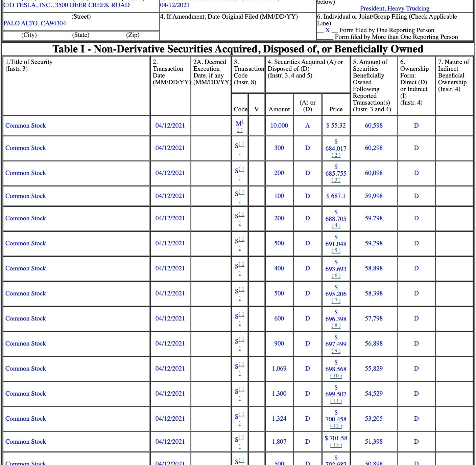Click beneficially owned value 58,898

[x=374, y=268]
